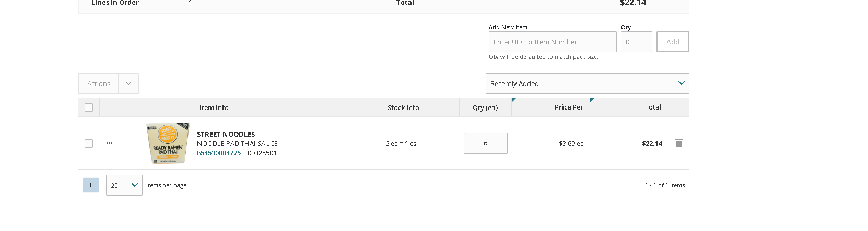The height and width of the screenshot is (231, 868).
Task: Check the select-all header checkbox
Action: coord(89,107)
